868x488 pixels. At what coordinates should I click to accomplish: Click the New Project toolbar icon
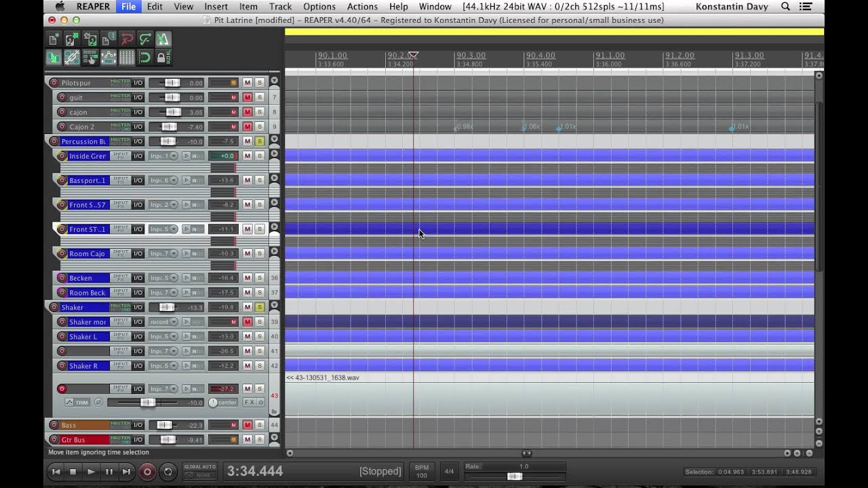(x=54, y=39)
